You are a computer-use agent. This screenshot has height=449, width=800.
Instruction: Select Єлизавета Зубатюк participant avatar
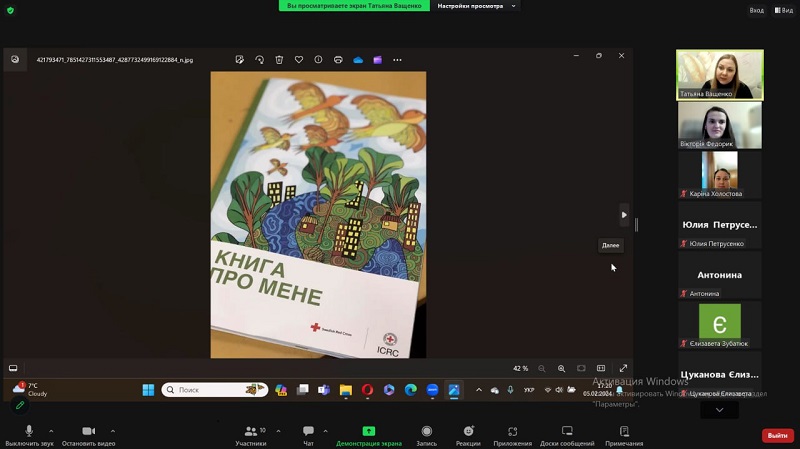pos(720,321)
